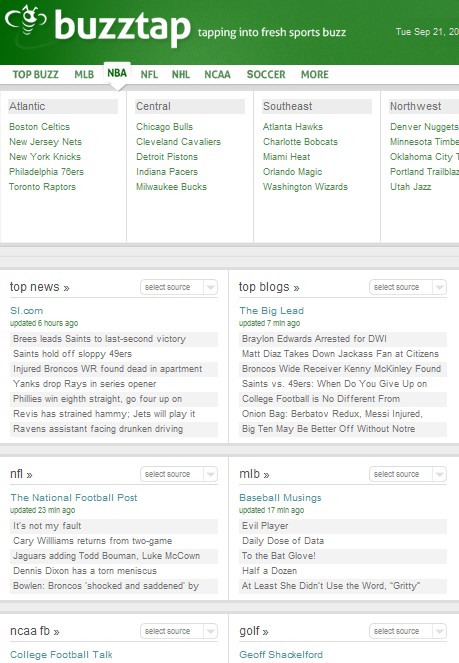This screenshot has height=663, width=459.
Task: Open The Big Lead blog link
Action: click(x=271, y=311)
